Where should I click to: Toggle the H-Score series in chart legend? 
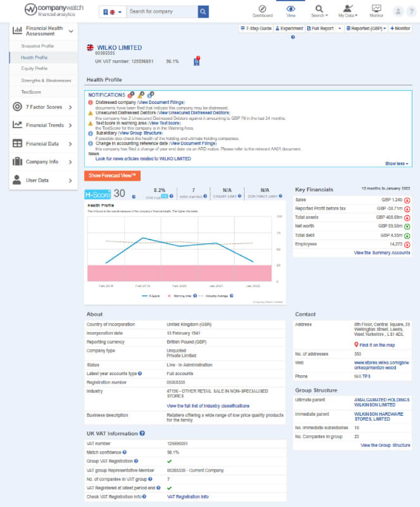coord(151,296)
